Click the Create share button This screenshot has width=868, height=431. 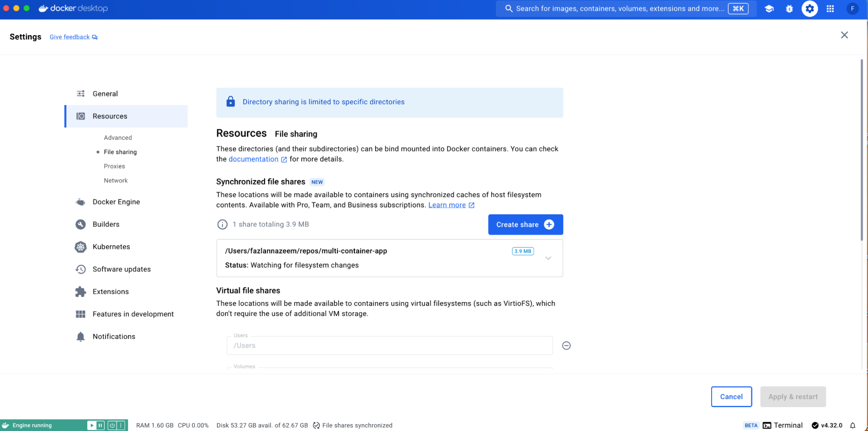point(525,224)
